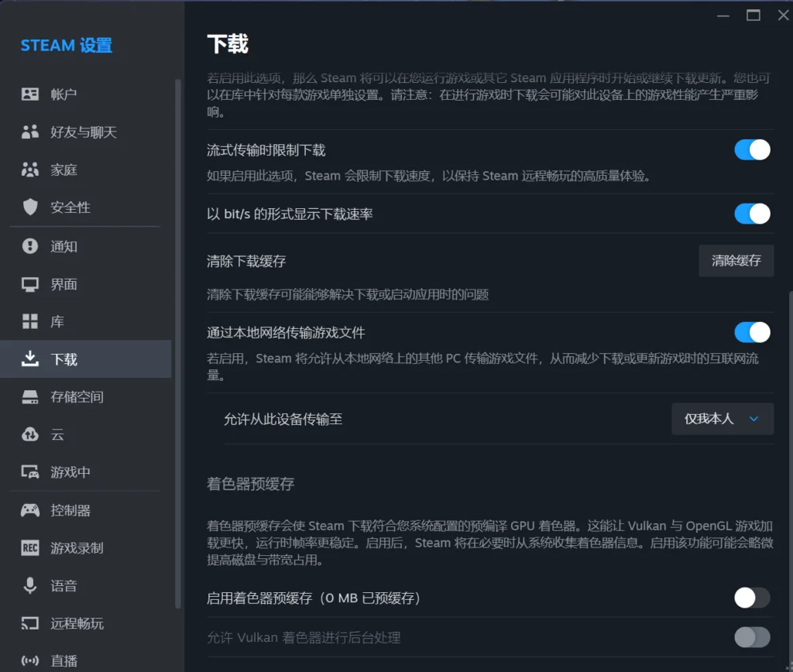The height and width of the screenshot is (672, 793).
Task: Select 安全性 in the sidebar
Action: pyautogui.click(x=85, y=207)
